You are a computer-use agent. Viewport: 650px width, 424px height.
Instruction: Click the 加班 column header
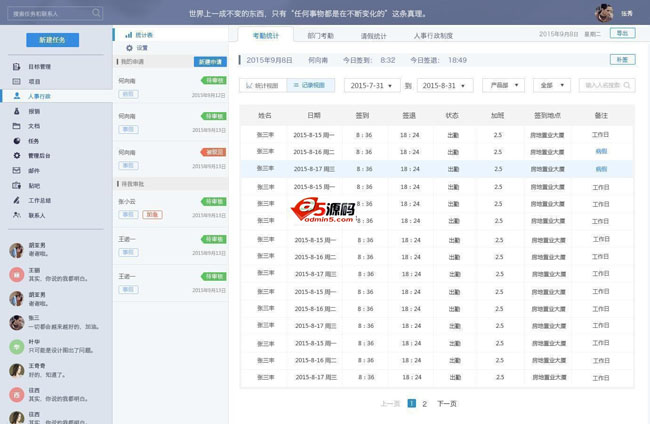497,115
